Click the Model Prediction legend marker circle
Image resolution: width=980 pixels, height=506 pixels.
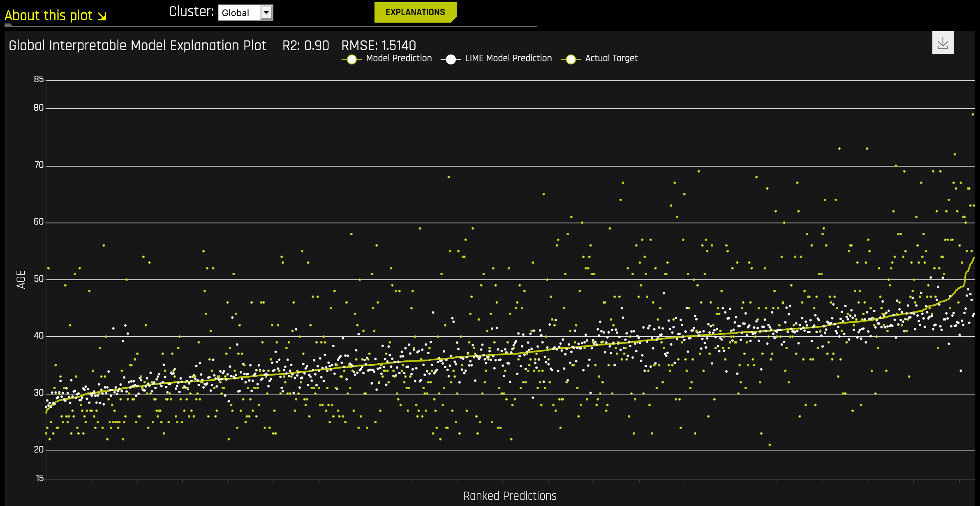click(351, 59)
